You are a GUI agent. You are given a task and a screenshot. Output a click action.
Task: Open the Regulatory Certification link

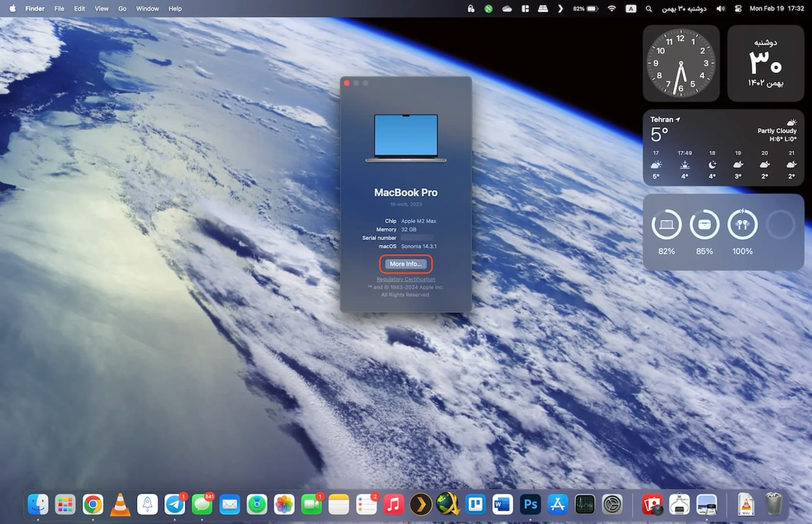[405, 279]
